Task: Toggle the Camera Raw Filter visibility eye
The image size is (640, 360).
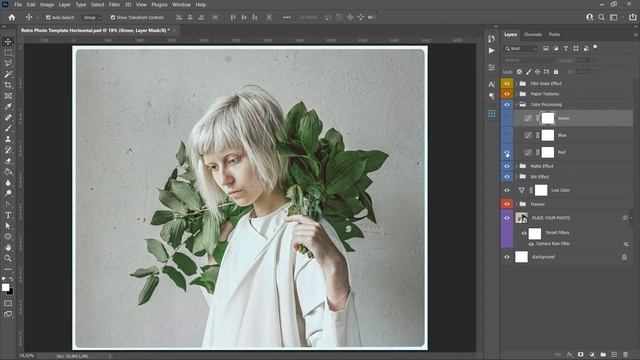Action: tap(531, 244)
